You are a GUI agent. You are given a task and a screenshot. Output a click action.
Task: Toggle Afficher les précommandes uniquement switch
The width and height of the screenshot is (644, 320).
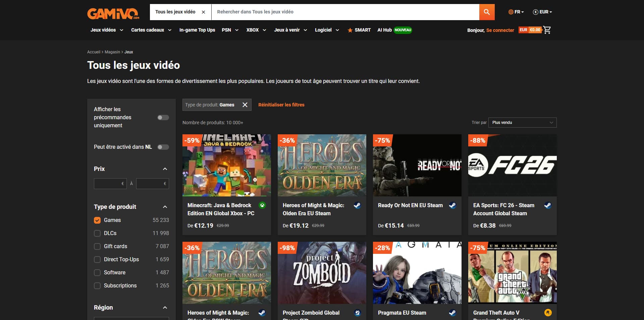(x=163, y=118)
